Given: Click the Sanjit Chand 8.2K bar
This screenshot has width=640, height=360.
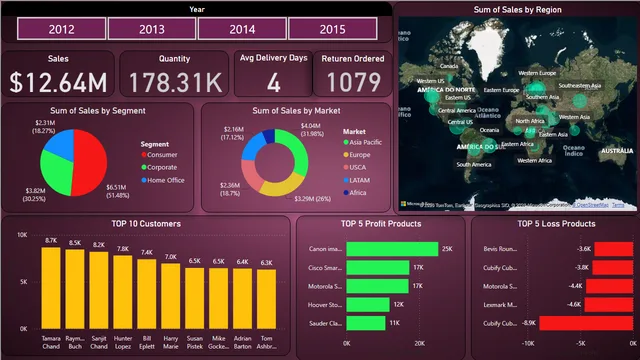Looking at the screenshot, I should [99, 290].
